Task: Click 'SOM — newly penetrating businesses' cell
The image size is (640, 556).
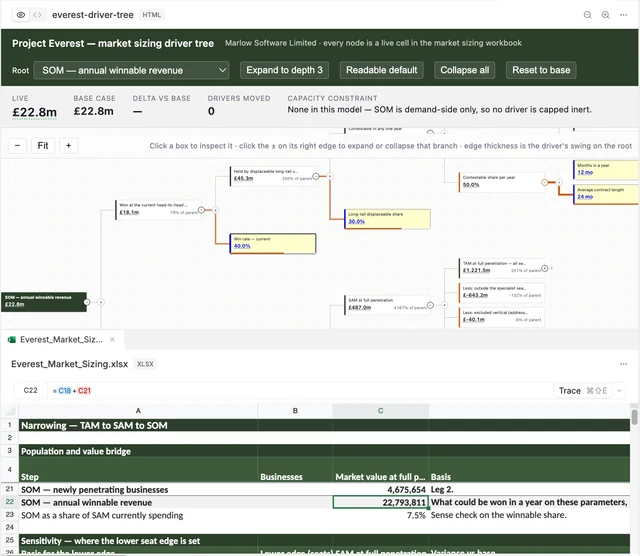Action: click(x=138, y=489)
